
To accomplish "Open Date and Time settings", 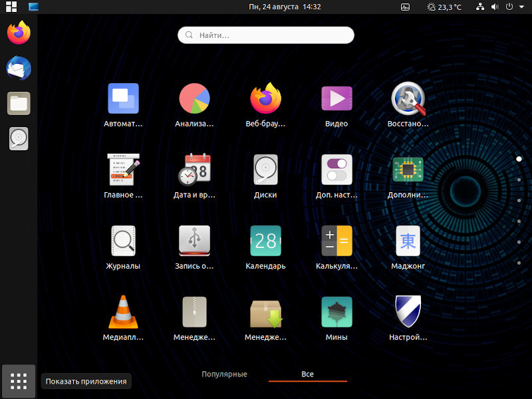I will click(194, 170).
